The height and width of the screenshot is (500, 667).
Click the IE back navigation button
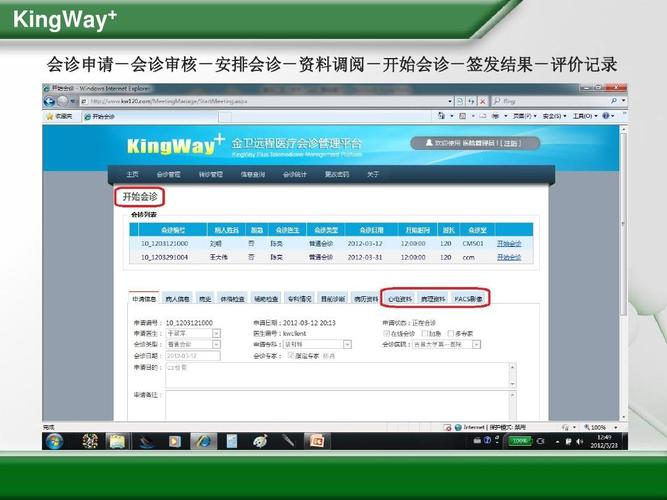(x=49, y=101)
